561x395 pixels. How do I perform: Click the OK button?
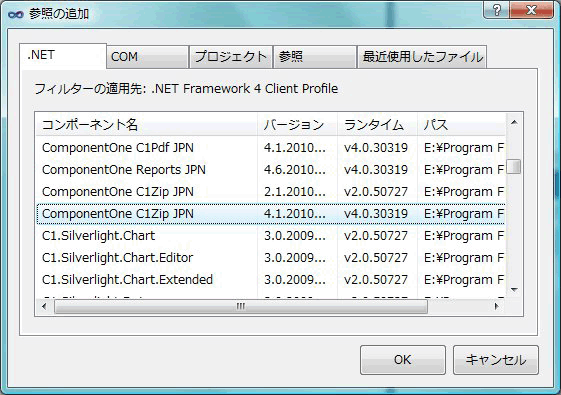[x=403, y=360]
